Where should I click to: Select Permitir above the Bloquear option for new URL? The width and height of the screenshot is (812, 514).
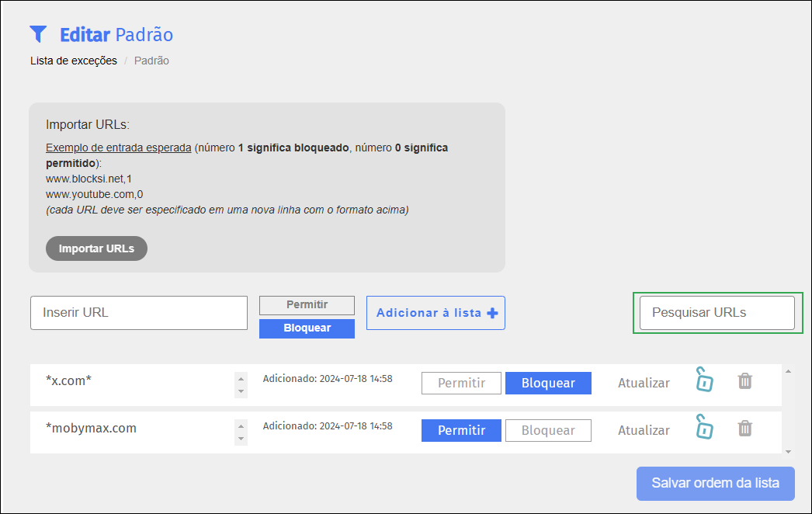(x=307, y=305)
